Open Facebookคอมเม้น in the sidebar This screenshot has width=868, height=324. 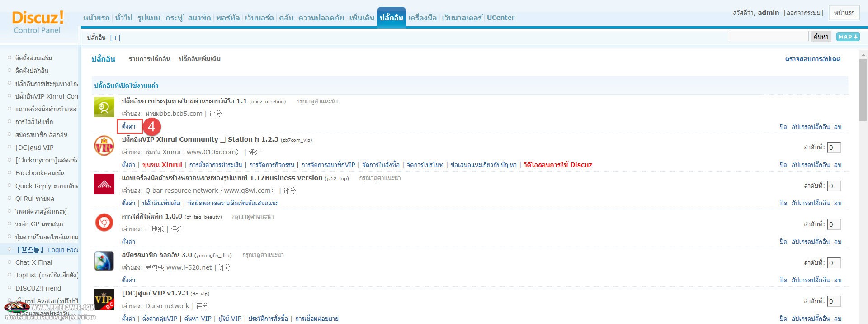coord(40,173)
